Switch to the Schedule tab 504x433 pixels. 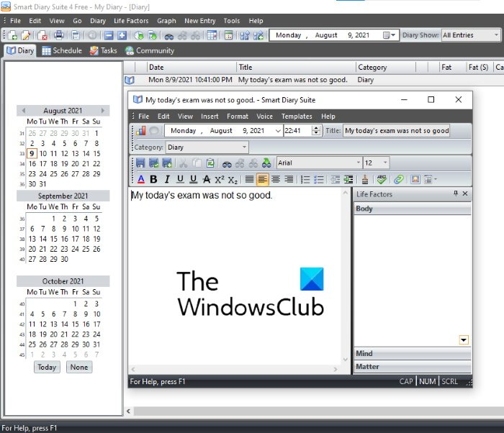pos(62,51)
